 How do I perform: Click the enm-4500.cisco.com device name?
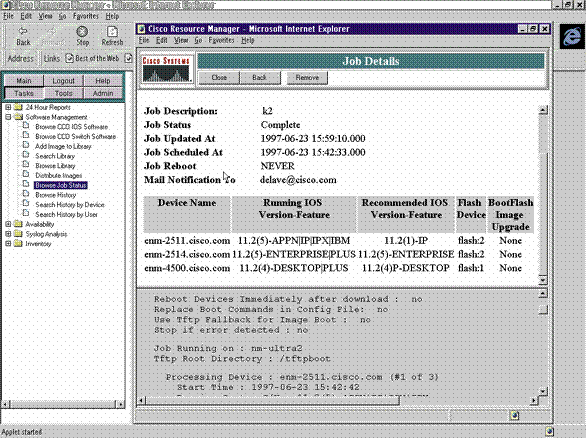[x=187, y=268]
